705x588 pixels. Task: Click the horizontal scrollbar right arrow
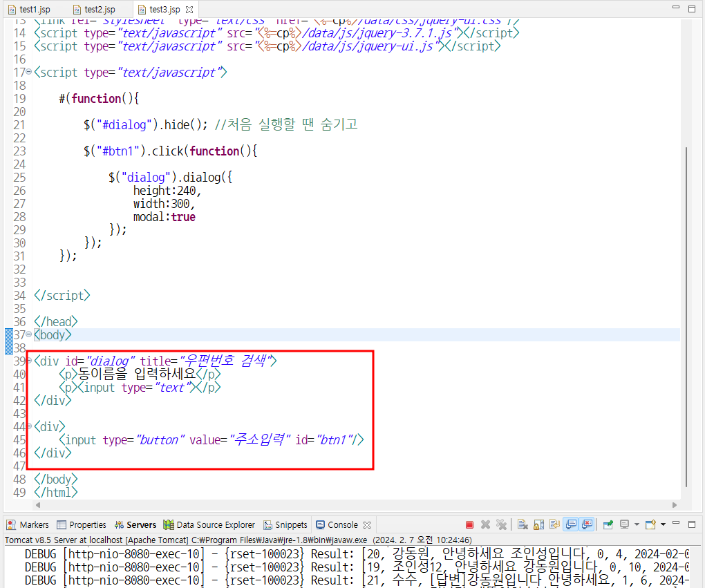[x=675, y=505]
